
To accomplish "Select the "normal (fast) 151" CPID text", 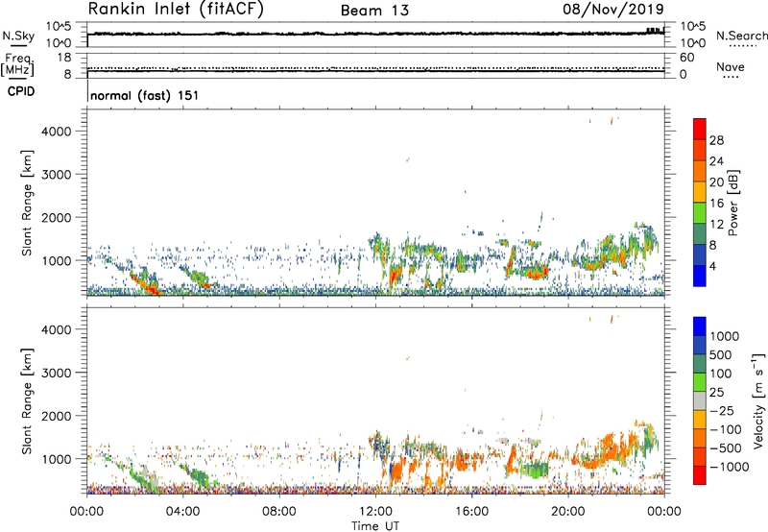I will tap(145, 95).
